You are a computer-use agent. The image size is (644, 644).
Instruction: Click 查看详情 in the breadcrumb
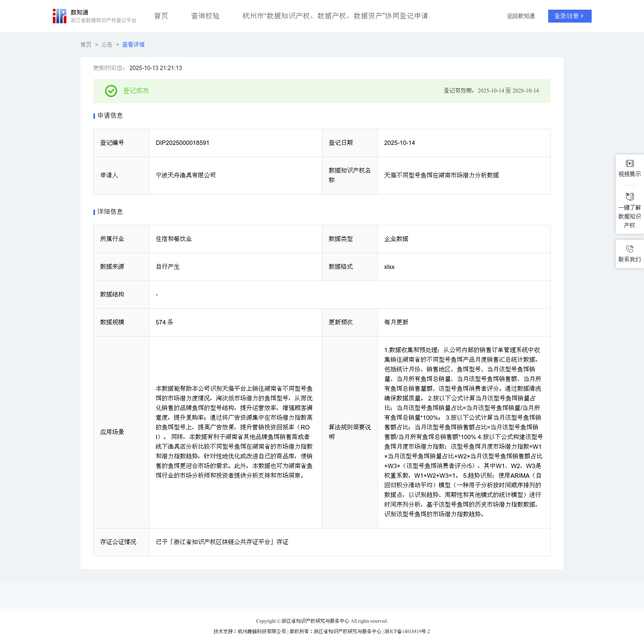click(x=133, y=45)
